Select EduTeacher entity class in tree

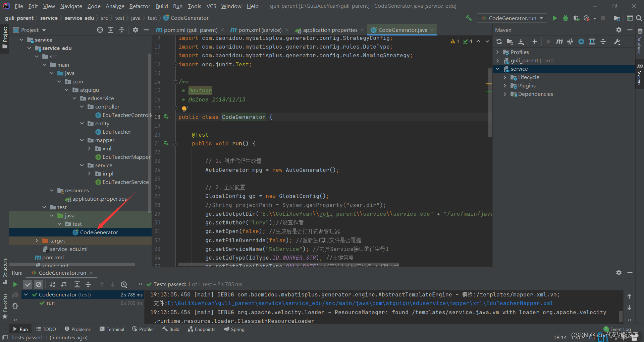pos(117,132)
